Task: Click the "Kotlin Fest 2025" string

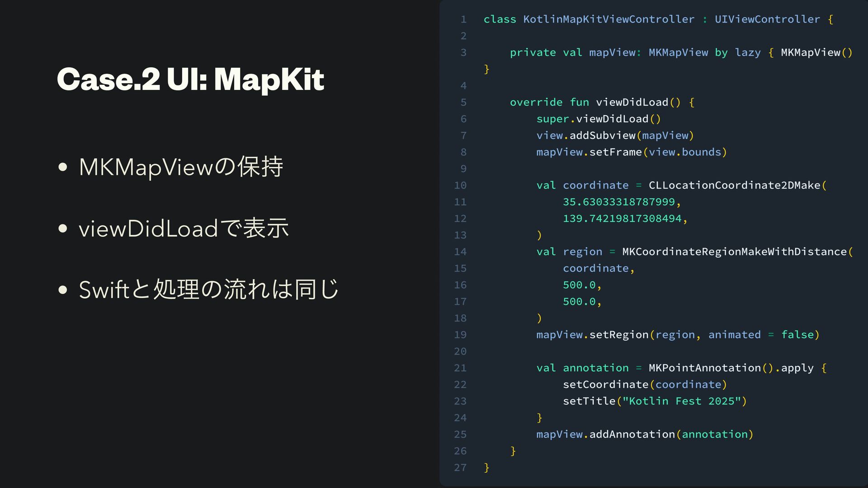Action: pos(681,401)
